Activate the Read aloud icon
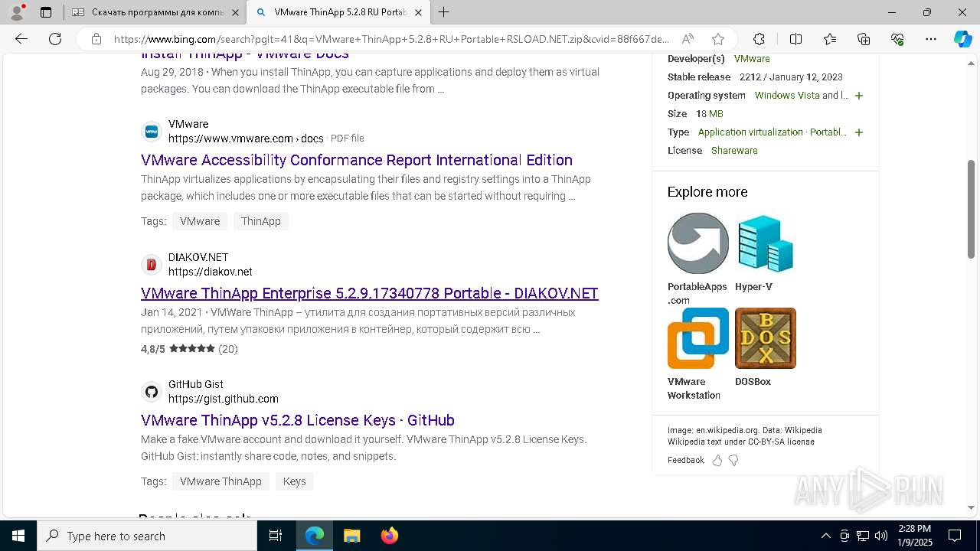 pyautogui.click(x=688, y=39)
